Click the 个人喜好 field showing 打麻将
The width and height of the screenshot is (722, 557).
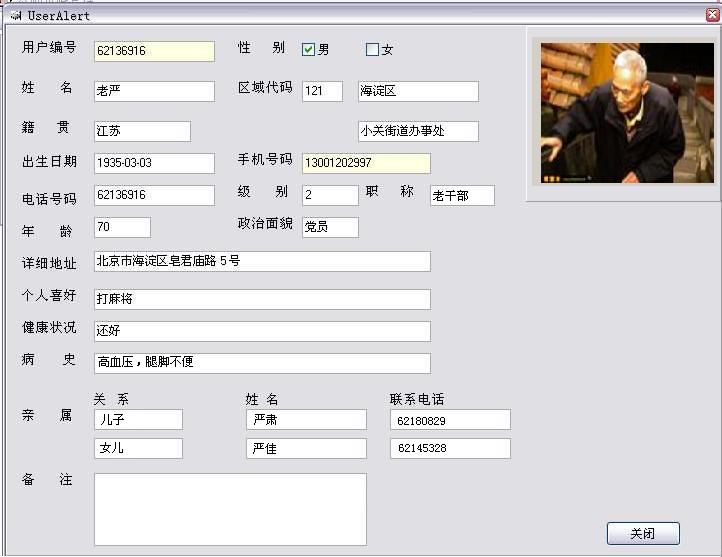tap(262, 299)
